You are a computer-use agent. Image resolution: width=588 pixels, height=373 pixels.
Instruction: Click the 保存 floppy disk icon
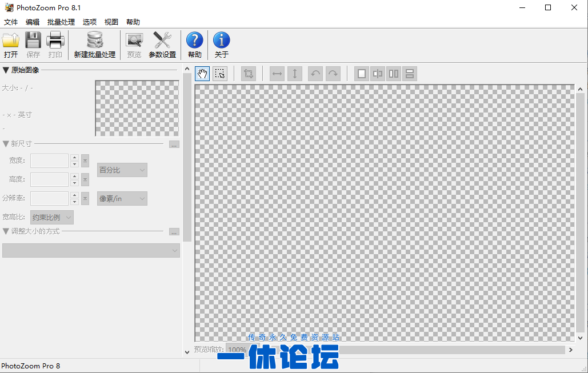[33, 45]
